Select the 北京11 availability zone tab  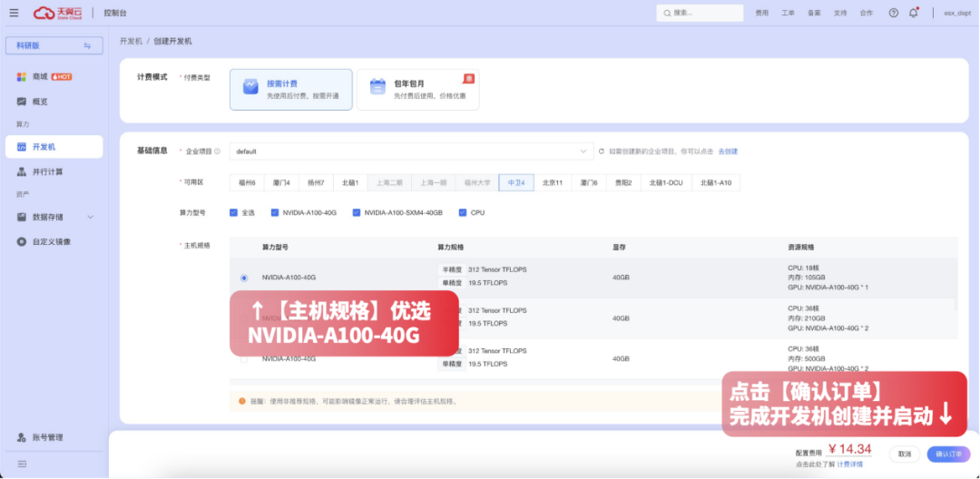pyautogui.click(x=553, y=183)
